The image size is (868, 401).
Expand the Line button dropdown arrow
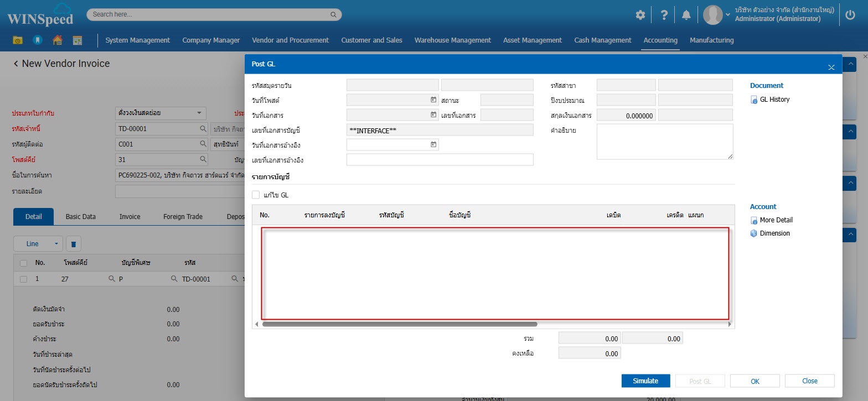click(x=56, y=244)
